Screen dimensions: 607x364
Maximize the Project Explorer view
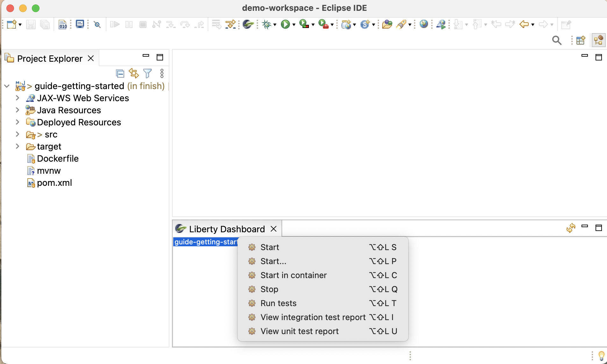click(x=160, y=57)
